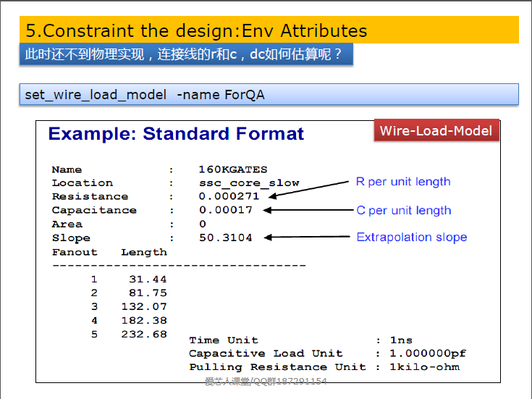
Task: Click the 'C per unit length' annotation
Action: [x=404, y=211]
